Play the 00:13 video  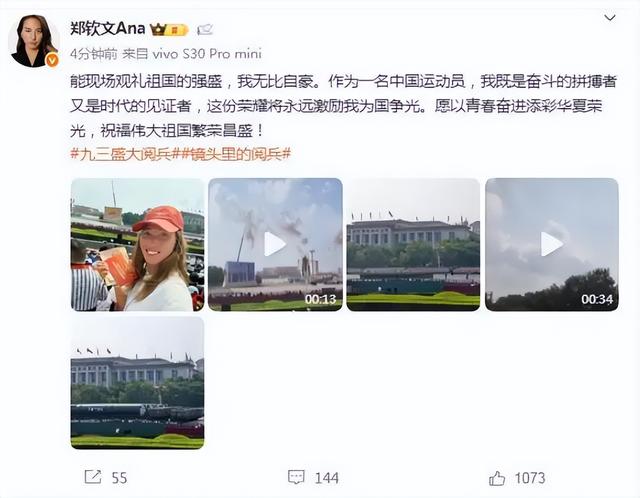click(x=275, y=245)
